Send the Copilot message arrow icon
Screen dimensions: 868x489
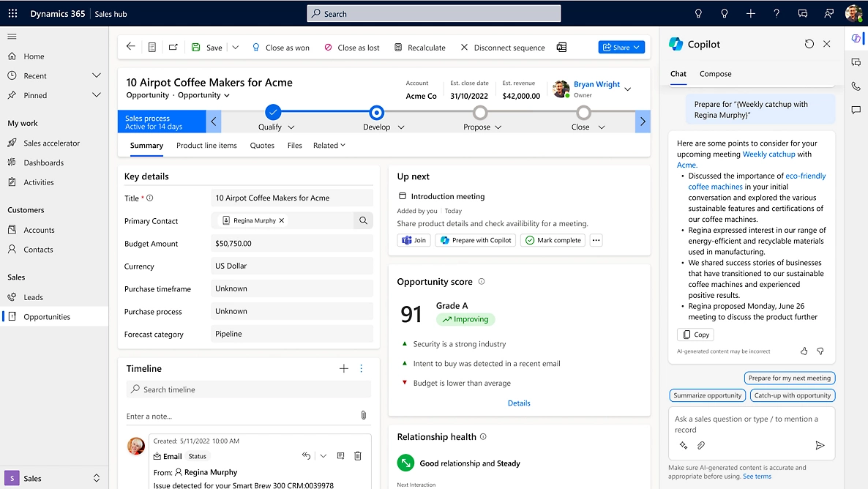tap(820, 445)
